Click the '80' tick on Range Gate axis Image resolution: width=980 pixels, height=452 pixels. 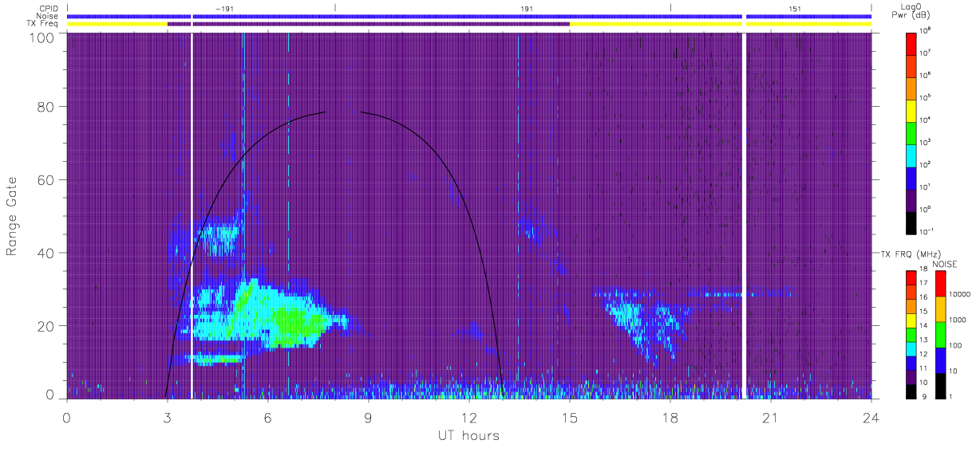pyautogui.click(x=45, y=106)
